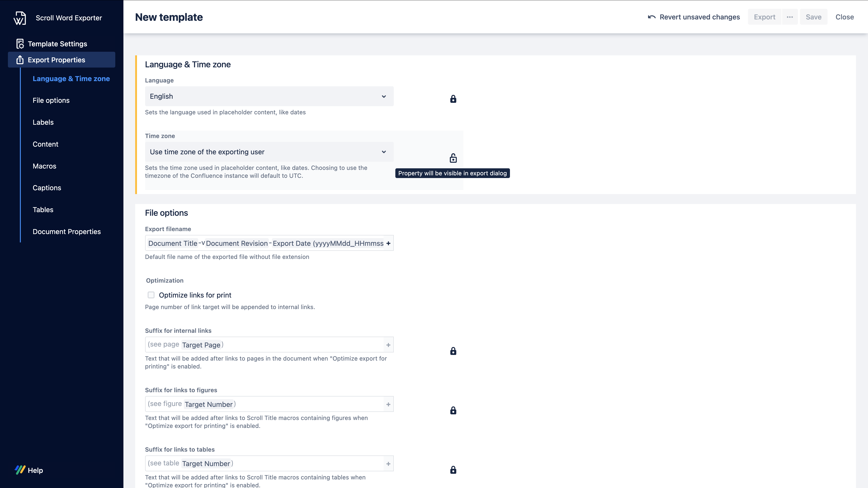Image resolution: width=868 pixels, height=488 pixels.
Task: Click the lock for Suffix for links to tables
Action: 453,470
